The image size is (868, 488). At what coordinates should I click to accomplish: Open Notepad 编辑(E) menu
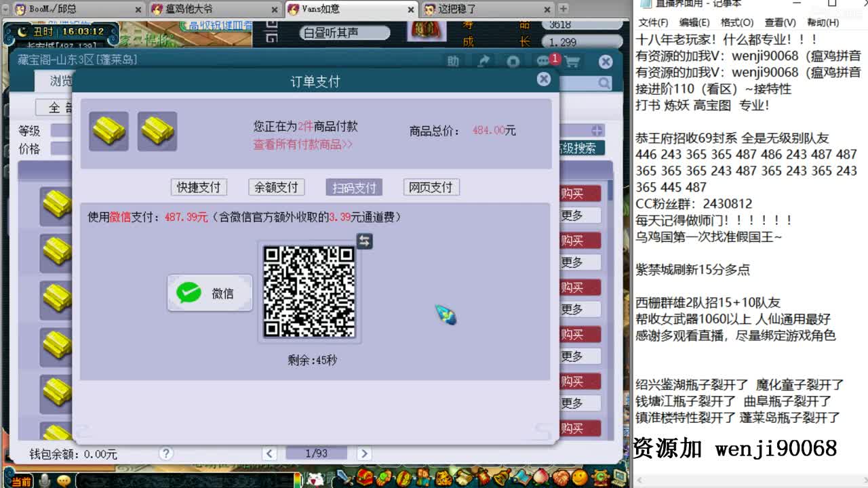point(694,22)
